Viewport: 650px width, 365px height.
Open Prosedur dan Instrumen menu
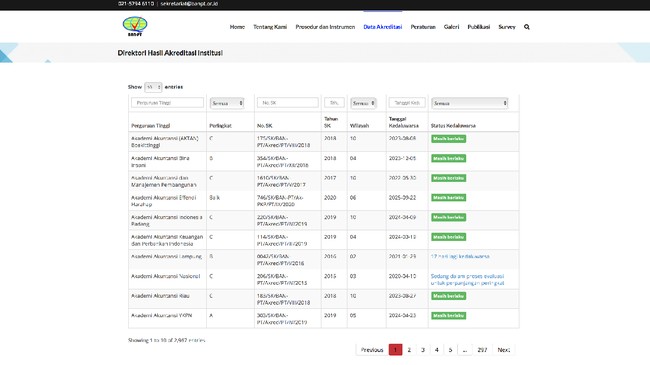coord(325,27)
